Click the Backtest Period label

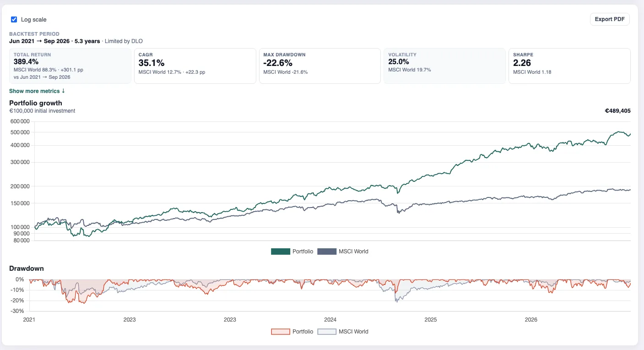34,34
